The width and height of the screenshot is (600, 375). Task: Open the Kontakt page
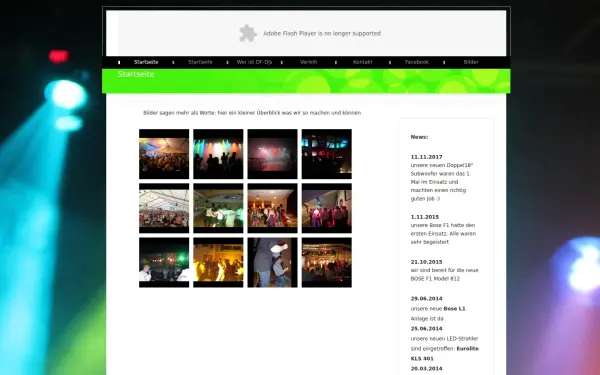click(362, 62)
